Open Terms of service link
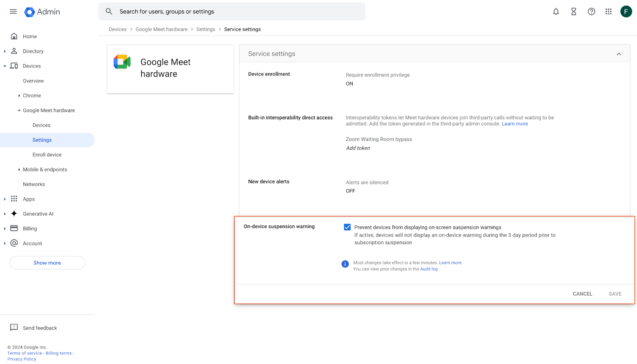The width and height of the screenshot is (637, 364). pos(25,353)
